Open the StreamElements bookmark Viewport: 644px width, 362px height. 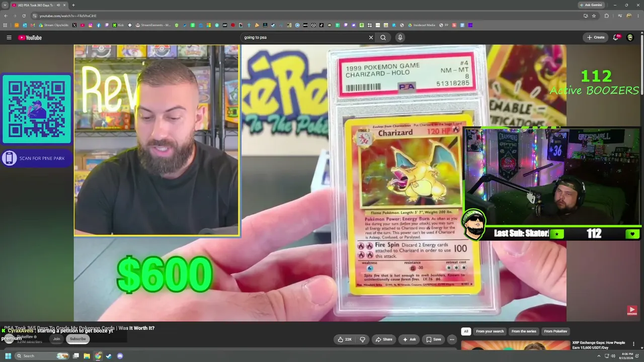(x=153, y=25)
